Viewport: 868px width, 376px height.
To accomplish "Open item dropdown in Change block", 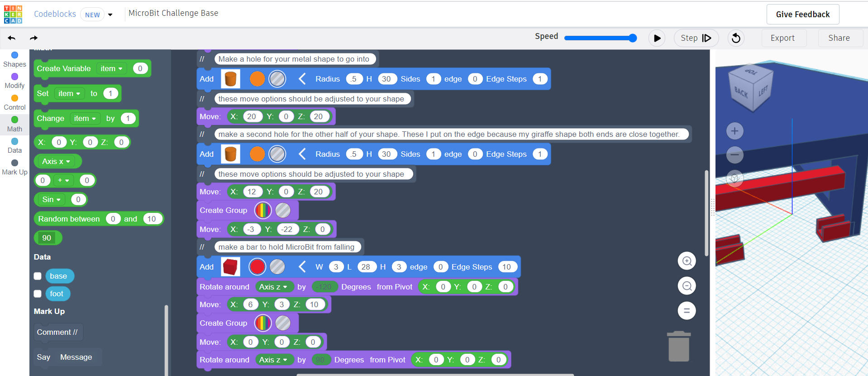I will click(x=85, y=119).
